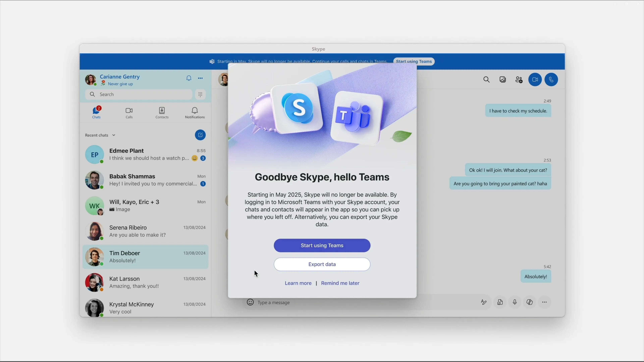This screenshot has height=362, width=644.
Task: Click the bell icon beside the profile name
Action: coord(189,78)
